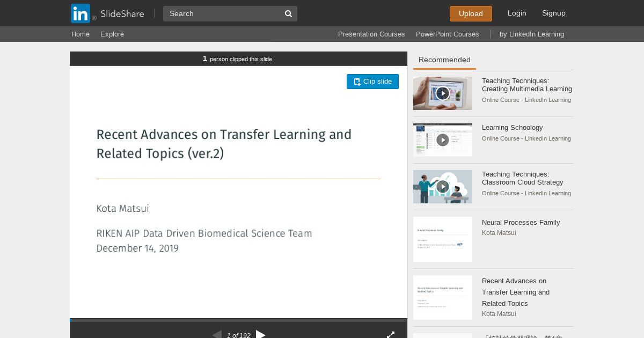Play the Learning Schoology video thumbnail
The height and width of the screenshot is (338, 644).
443,140
